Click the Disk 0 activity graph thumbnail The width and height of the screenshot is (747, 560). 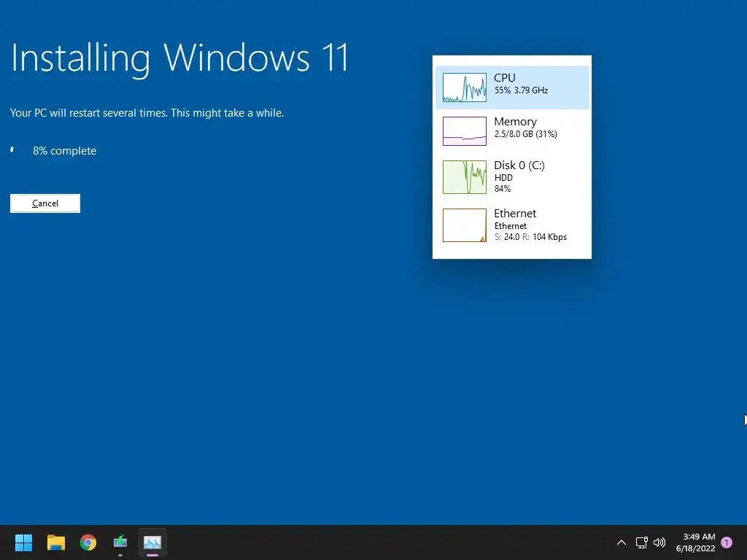point(465,177)
